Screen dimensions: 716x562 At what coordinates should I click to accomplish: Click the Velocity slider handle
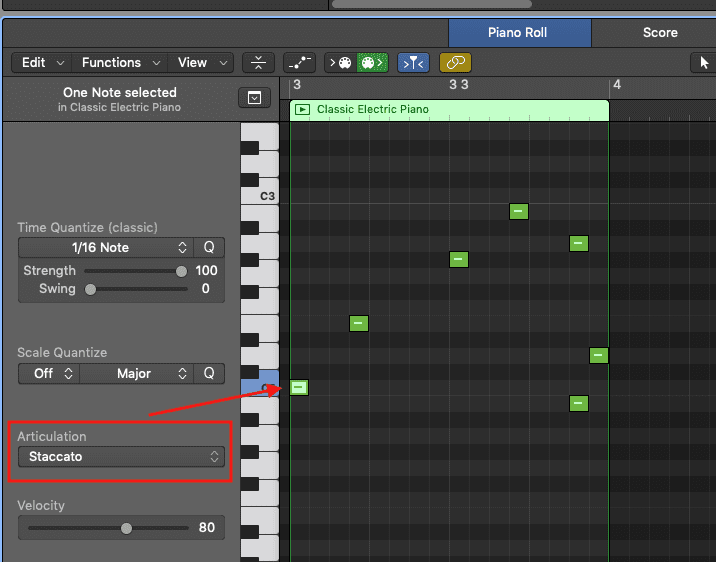pos(126,528)
